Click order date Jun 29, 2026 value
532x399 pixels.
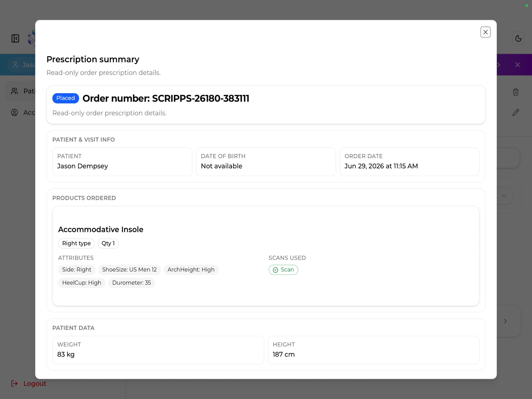point(381,166)
